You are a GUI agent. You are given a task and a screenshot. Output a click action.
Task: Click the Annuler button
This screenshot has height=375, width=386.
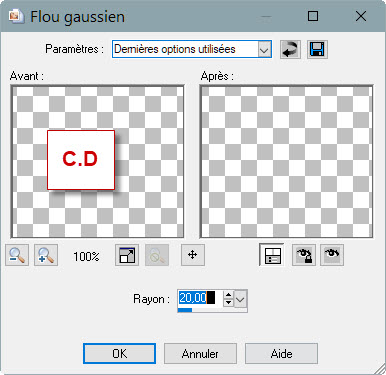pos(200,353)
